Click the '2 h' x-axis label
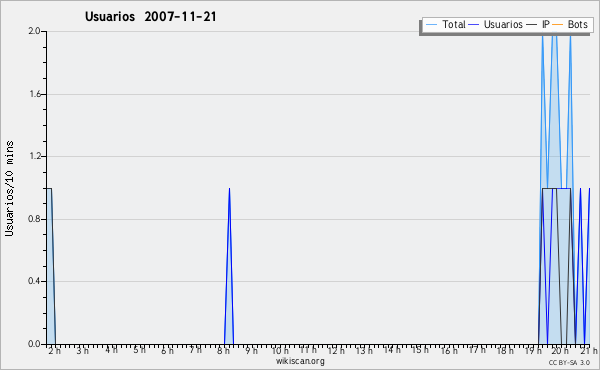The height and width of the screenshot is (370, 600). 55,350
